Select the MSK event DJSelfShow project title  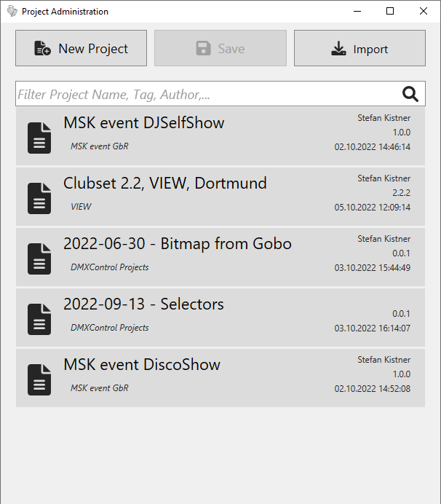pos(143,123)
